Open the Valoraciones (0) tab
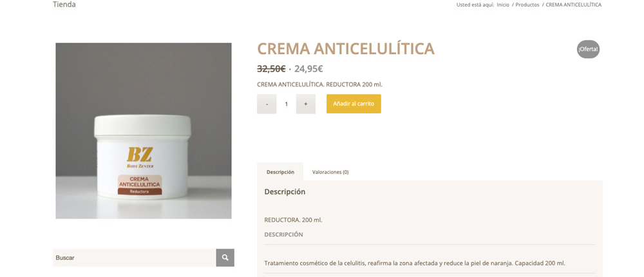Viewport: 644px width, 277px height. (330, 172)
